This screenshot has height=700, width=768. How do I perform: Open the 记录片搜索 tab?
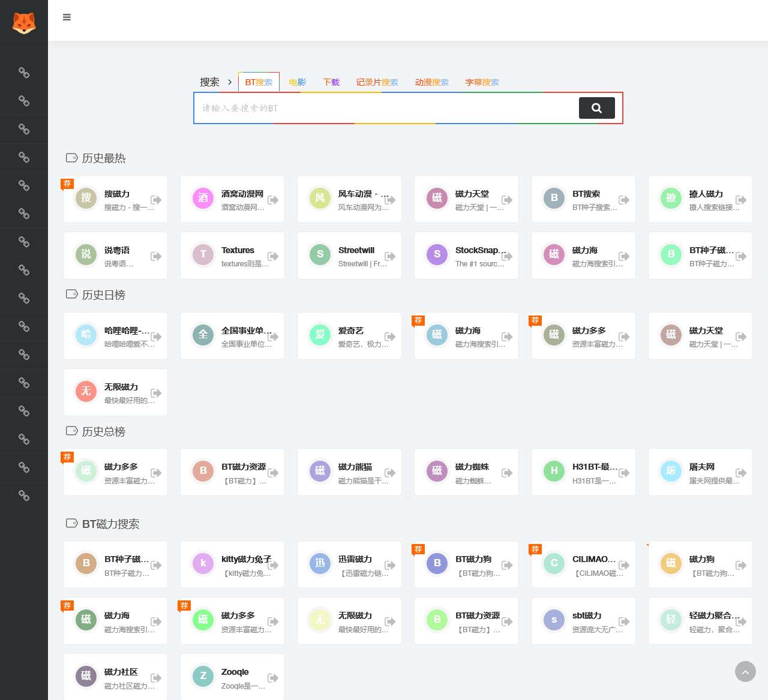pos(377,82)
